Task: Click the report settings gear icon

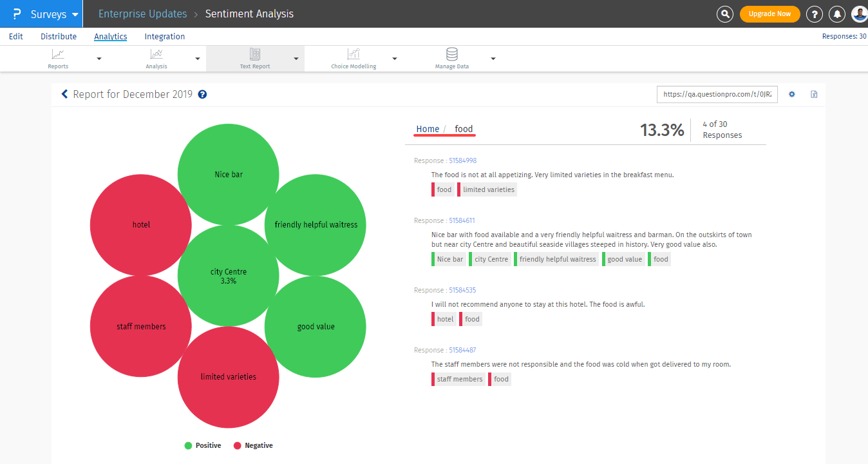Action: click(792, 94)
